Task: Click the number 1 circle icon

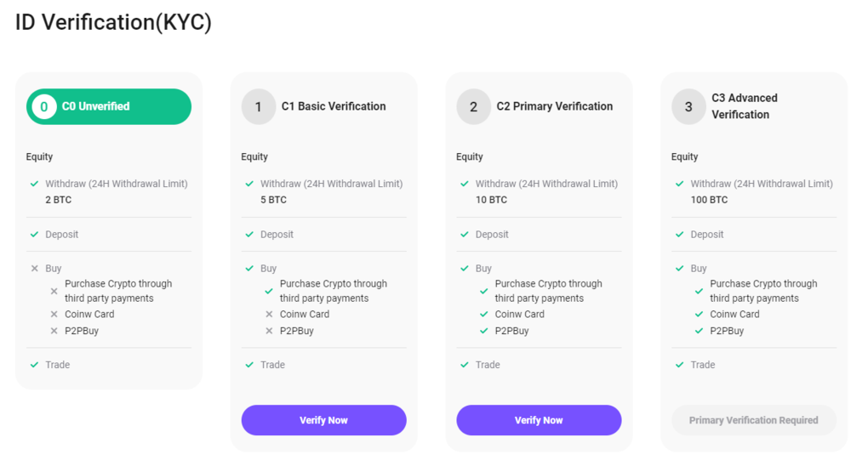Action: 259,107
